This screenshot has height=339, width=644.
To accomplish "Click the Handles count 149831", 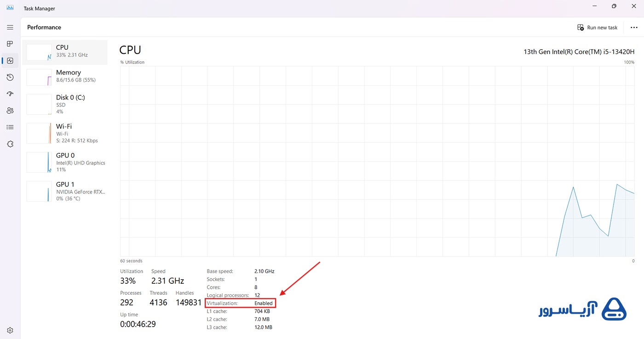I will coord(189,303).
